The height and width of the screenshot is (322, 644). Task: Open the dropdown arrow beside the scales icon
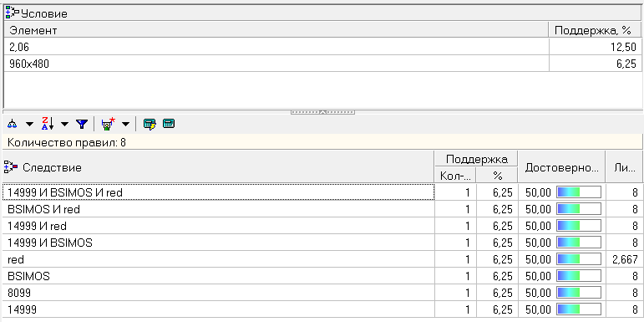29,124
